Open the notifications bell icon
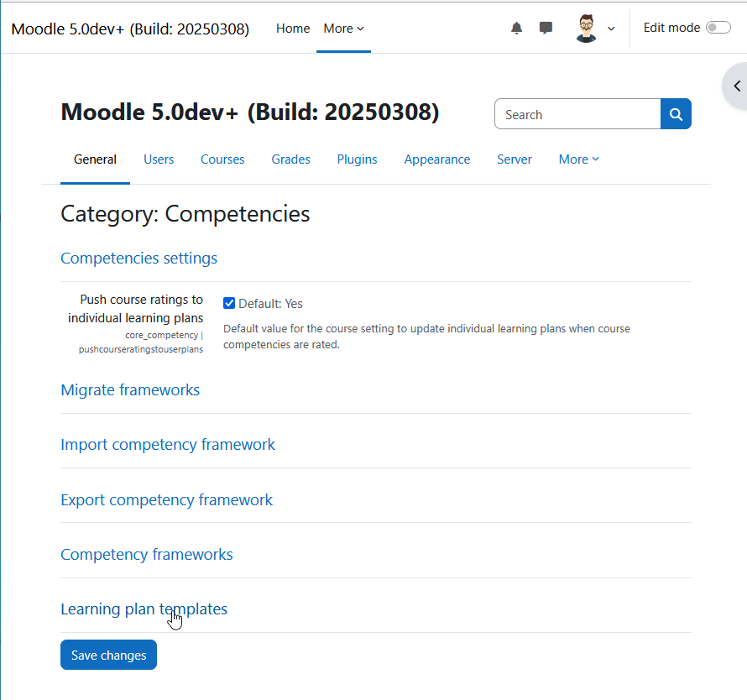This screenshot has height=700, width=747. (516, 28)
